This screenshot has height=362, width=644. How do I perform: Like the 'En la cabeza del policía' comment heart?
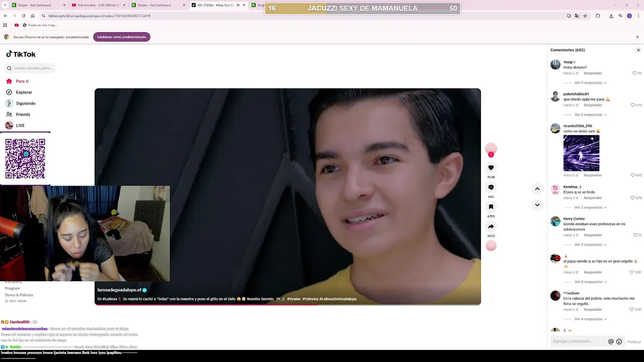click(631, 310)
